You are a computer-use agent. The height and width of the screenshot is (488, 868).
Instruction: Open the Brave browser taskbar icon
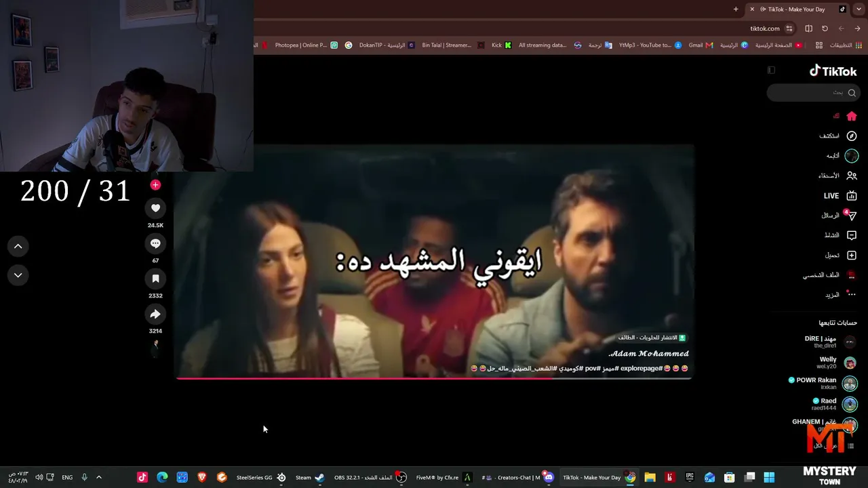point(201,477)
